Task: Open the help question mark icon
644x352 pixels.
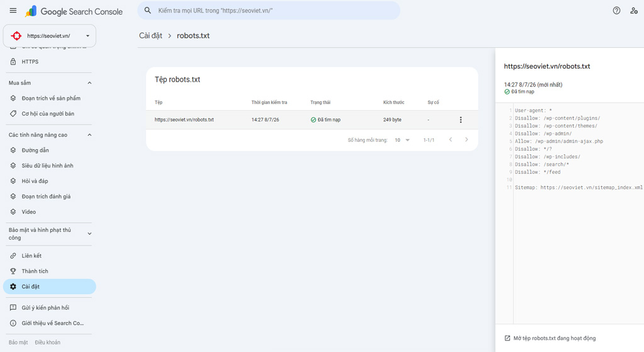Action: 616,11
